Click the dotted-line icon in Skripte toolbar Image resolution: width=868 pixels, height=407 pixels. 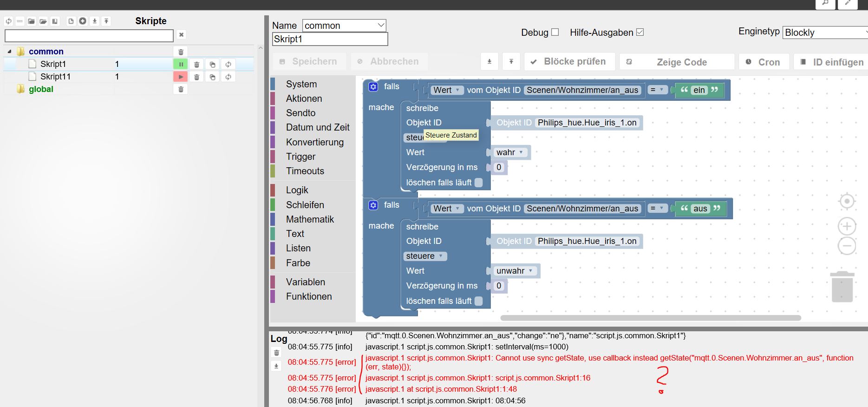coord(20,21)
